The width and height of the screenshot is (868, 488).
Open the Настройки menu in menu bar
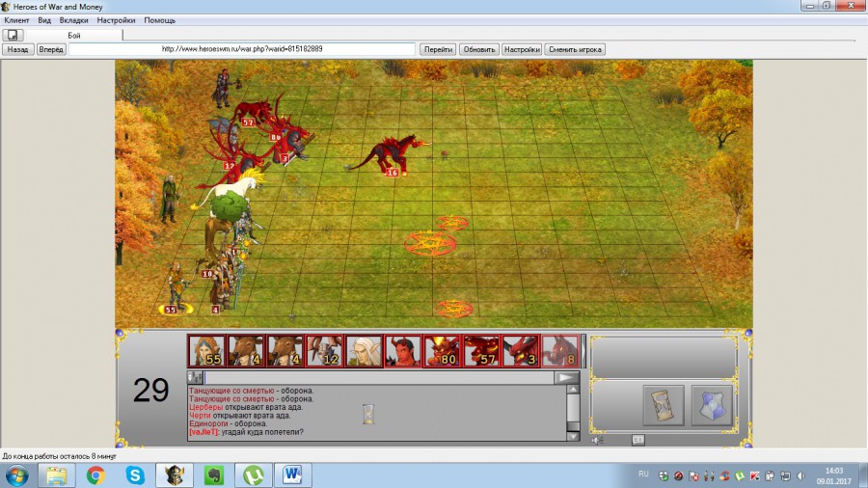tap(116, 20)
